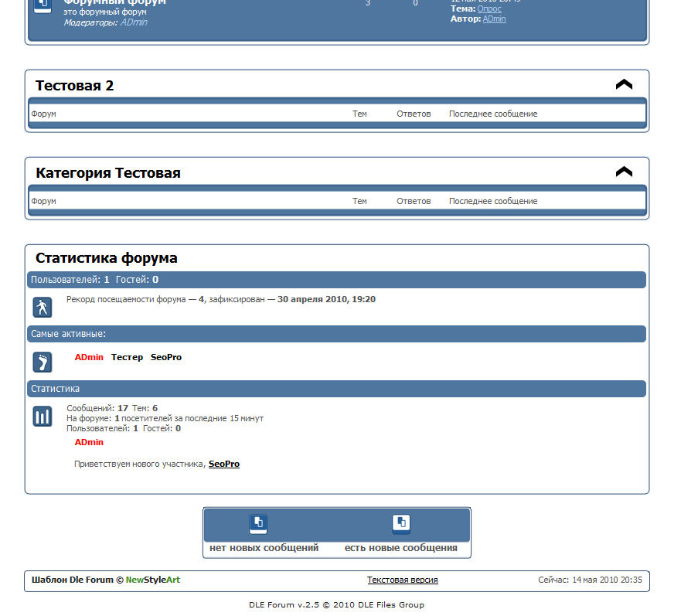Collapse the 'Тестовая 2' category

[x=624, y=85]
